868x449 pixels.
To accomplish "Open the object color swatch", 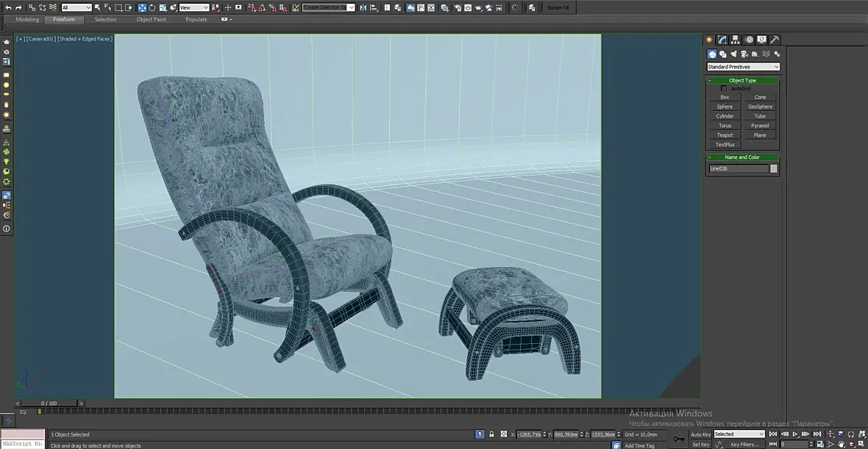I will tap(773, 168).
